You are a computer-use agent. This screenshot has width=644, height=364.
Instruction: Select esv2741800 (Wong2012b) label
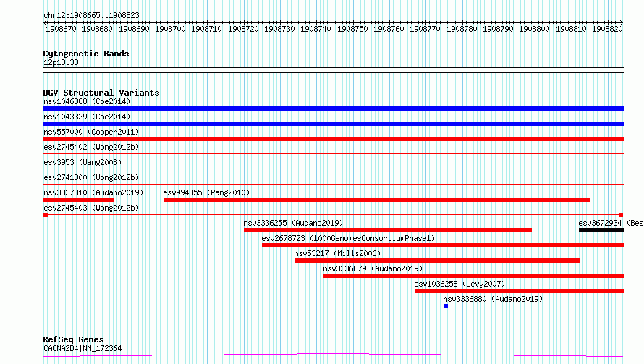[91, 177]
